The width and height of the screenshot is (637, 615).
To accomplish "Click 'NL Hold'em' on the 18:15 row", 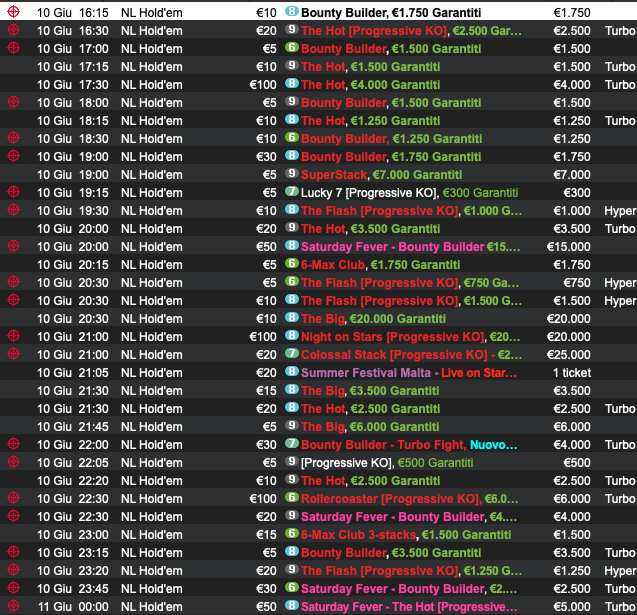I will coord(152,121).
